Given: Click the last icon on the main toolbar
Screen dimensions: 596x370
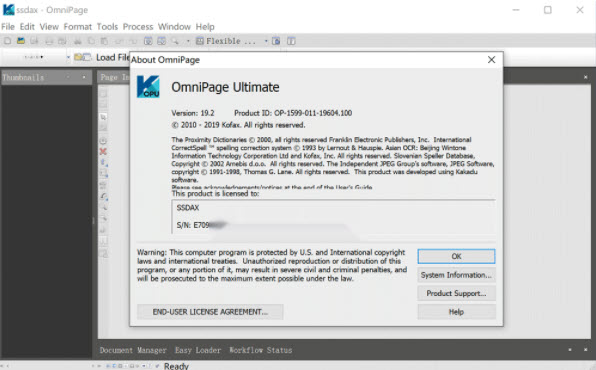Looking at the screenshot, I should coord(291,41).
